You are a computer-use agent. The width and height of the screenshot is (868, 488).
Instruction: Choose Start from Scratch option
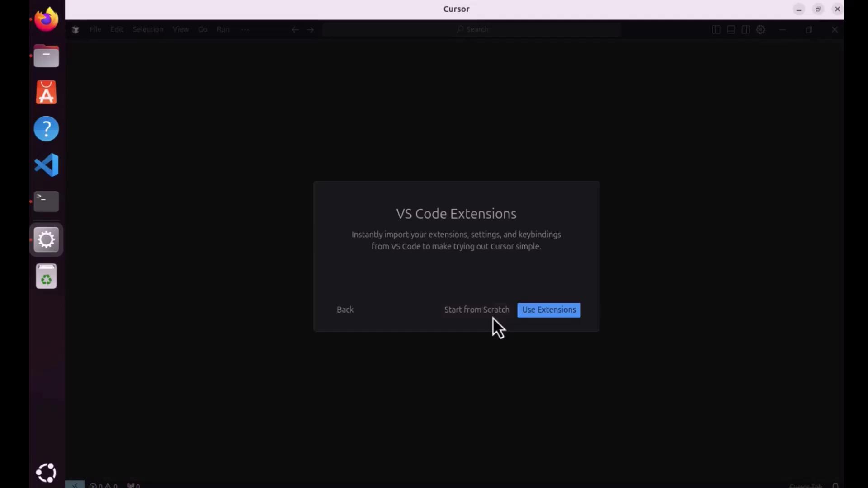(476, 310)
